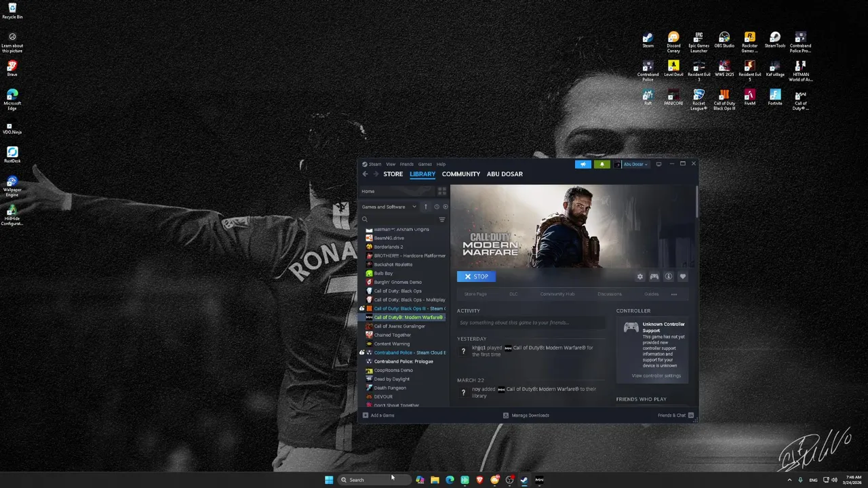Select BeamNG.drive in the library list

[x=389, y=238]
